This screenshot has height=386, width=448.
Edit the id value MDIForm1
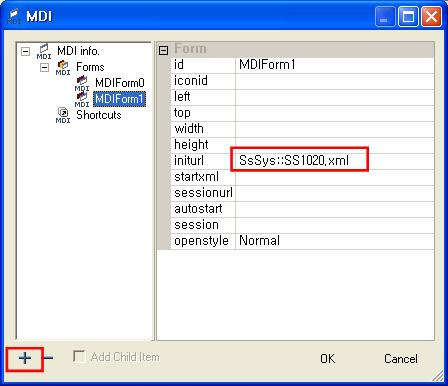[335, 65]
